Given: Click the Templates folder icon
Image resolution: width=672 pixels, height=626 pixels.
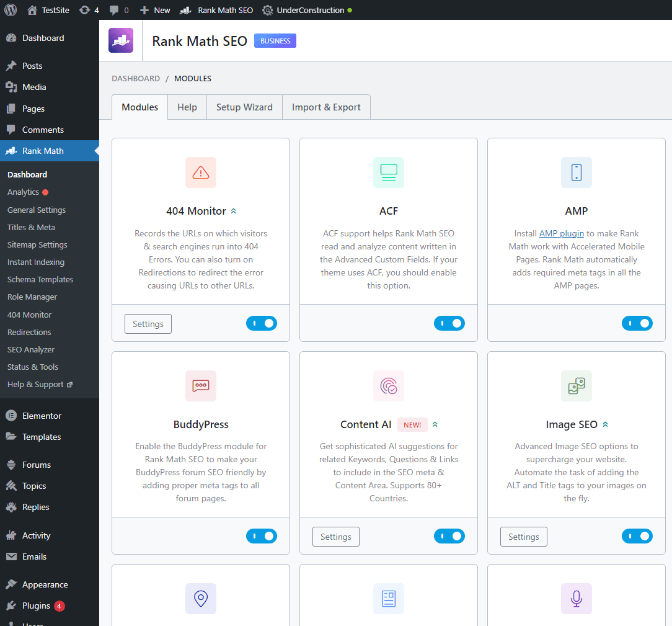Looking at the screenshot, I should click(11, 437).
